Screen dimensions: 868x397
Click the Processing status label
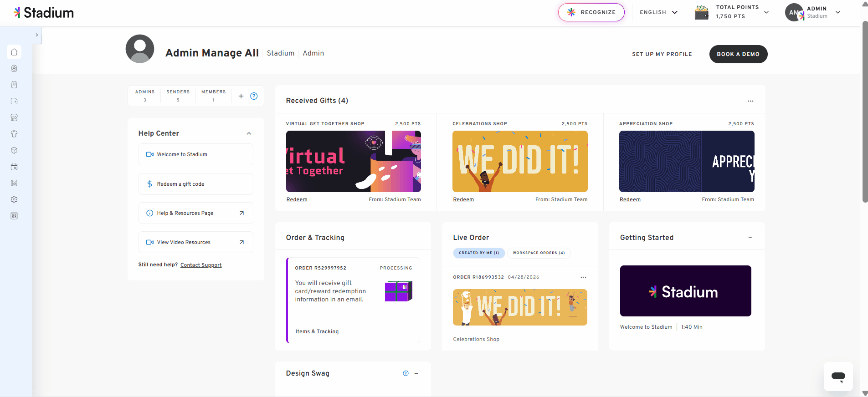pyautogui.click(x=396, y=268)
